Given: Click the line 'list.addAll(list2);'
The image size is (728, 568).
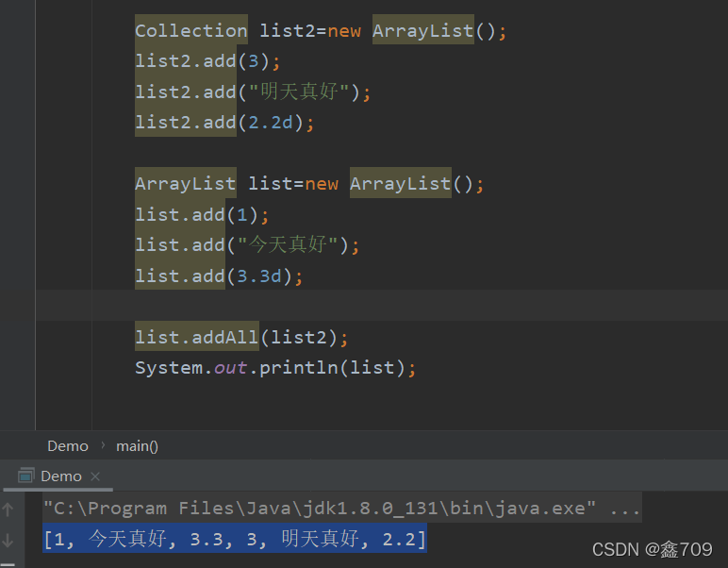Looking at the screenshot, I should click(241, 337).
